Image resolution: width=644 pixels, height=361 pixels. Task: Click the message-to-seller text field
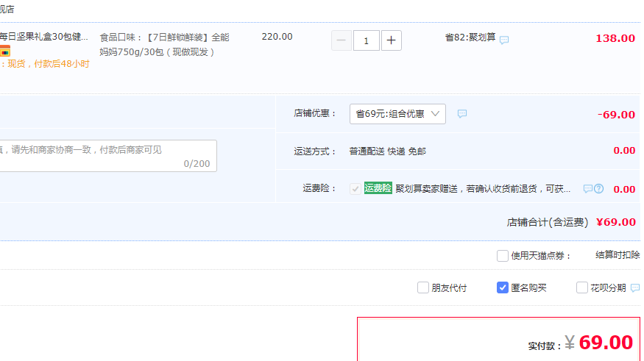coord(108,156)
